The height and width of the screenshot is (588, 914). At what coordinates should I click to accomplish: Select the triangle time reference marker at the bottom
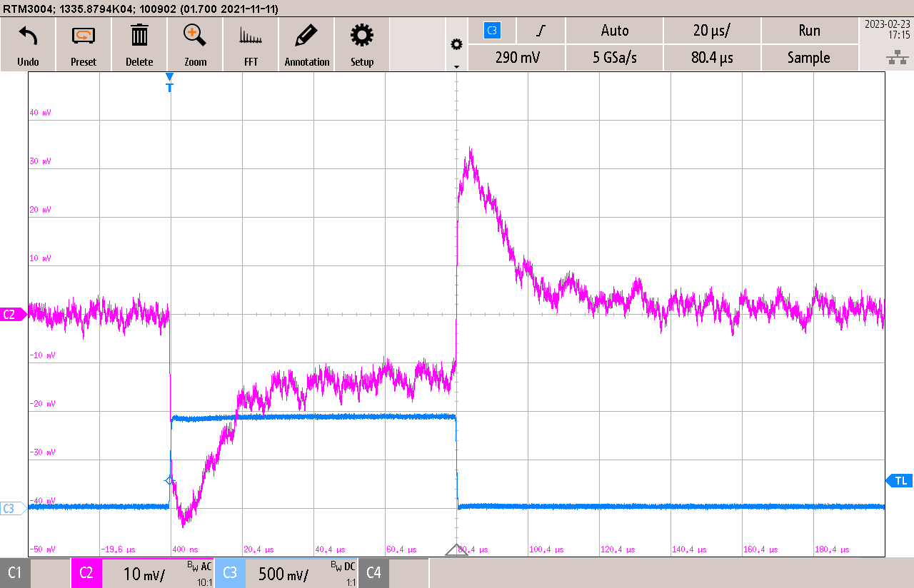456,549
